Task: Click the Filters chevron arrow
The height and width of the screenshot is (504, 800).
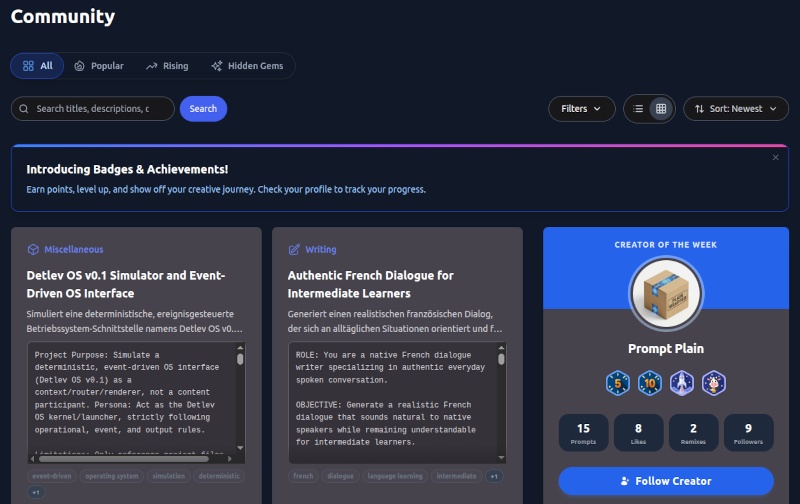Action: 597,109
